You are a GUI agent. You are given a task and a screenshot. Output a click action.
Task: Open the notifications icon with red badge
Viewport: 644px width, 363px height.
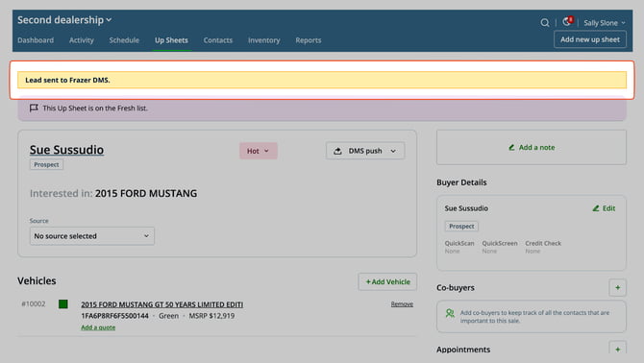[x=568, y=22]
